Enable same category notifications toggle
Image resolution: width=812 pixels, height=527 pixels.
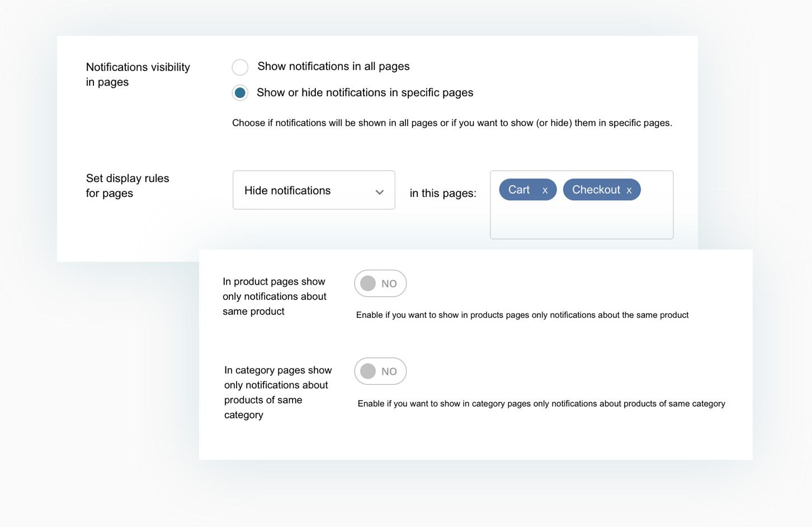point(380,371)
